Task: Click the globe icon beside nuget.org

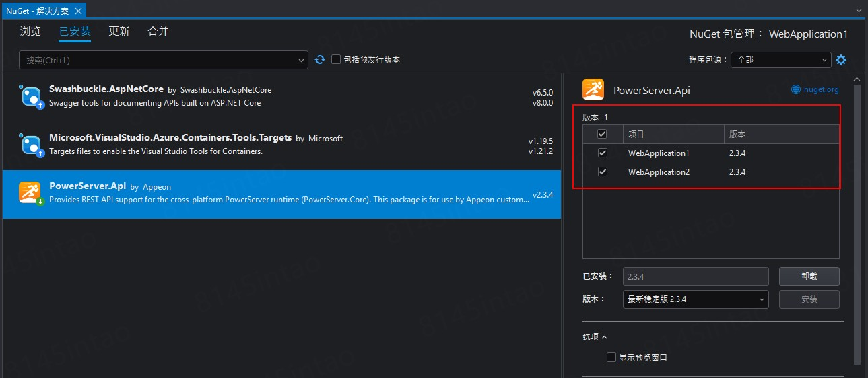Action: (795, 89)
